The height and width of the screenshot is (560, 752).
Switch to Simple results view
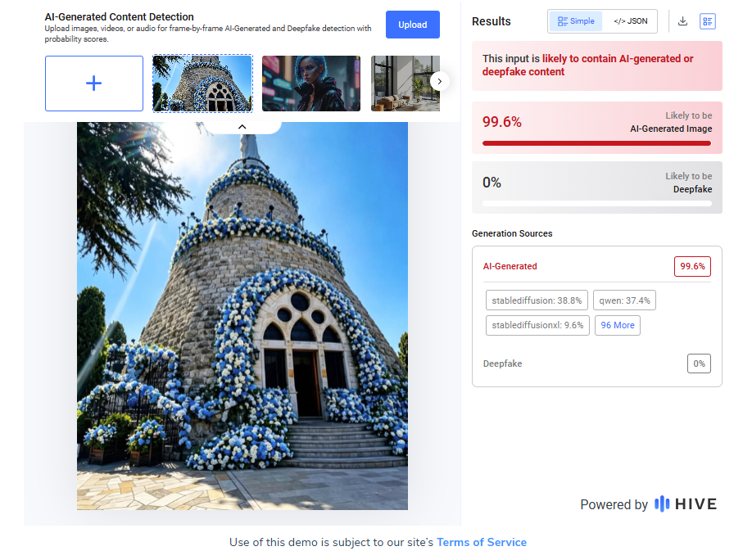pyautogui.click(x=576, y=21)
